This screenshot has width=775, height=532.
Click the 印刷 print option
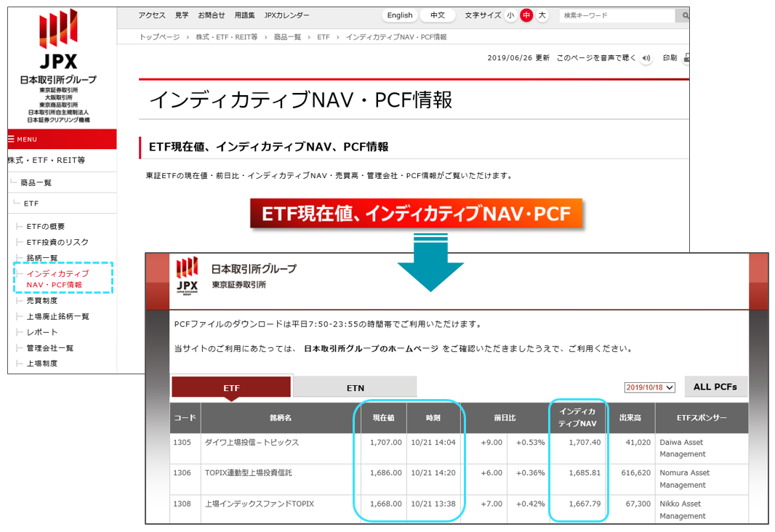[670, 58]
